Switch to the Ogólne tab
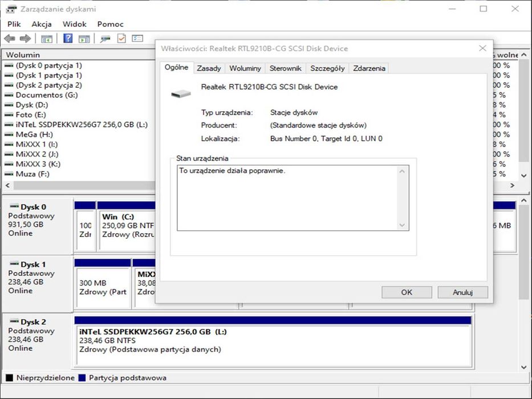 [176, 67]
